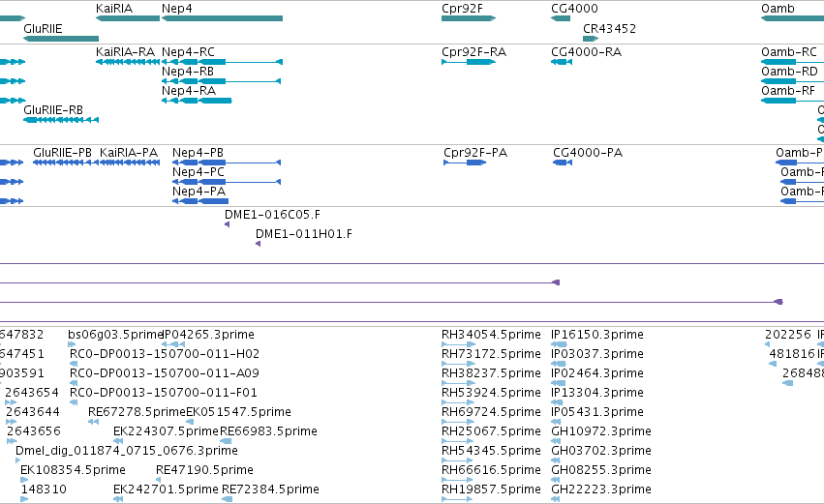Select the EK051547.5prime EST

click(190, 422)
